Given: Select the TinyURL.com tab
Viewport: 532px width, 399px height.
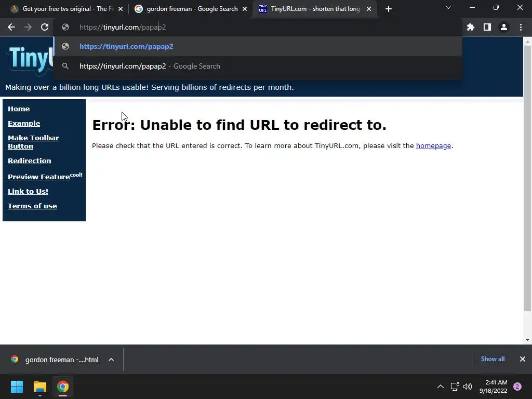Looking at the screenshot, I should tap(314, 9).
